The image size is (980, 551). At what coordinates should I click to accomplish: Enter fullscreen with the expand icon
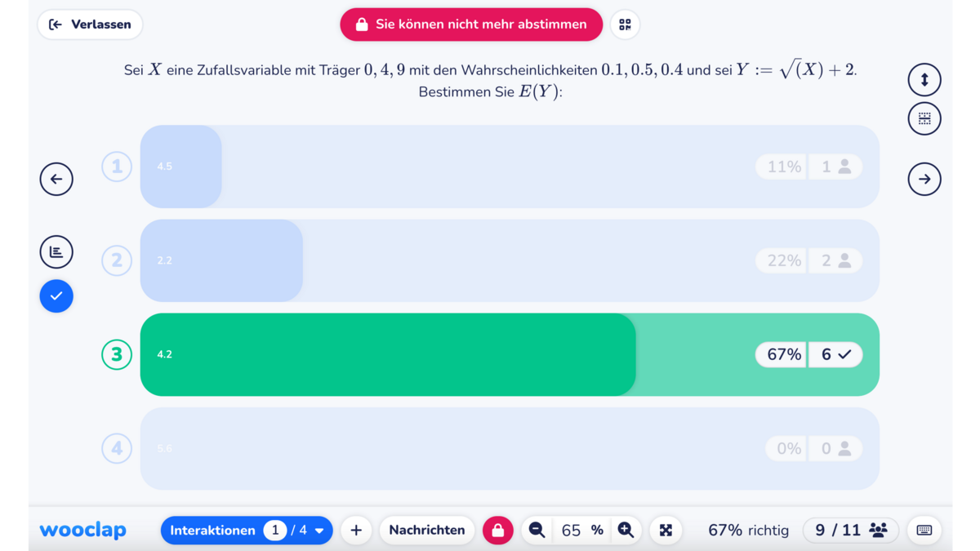coord(666,530)
